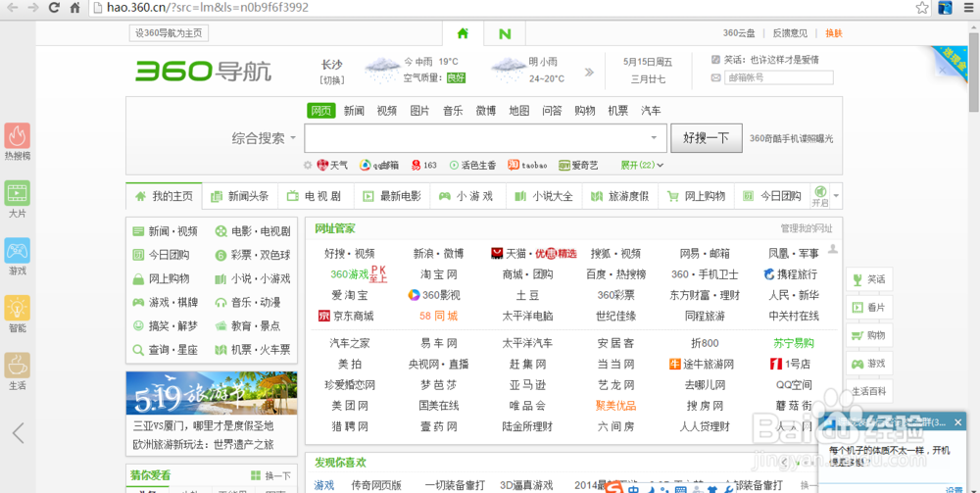Expand the 综合搜索 engine dropdown
Image resolution: width=980 pixels, height=493 pixels.
pyautogui.click(x=263, y=138)
